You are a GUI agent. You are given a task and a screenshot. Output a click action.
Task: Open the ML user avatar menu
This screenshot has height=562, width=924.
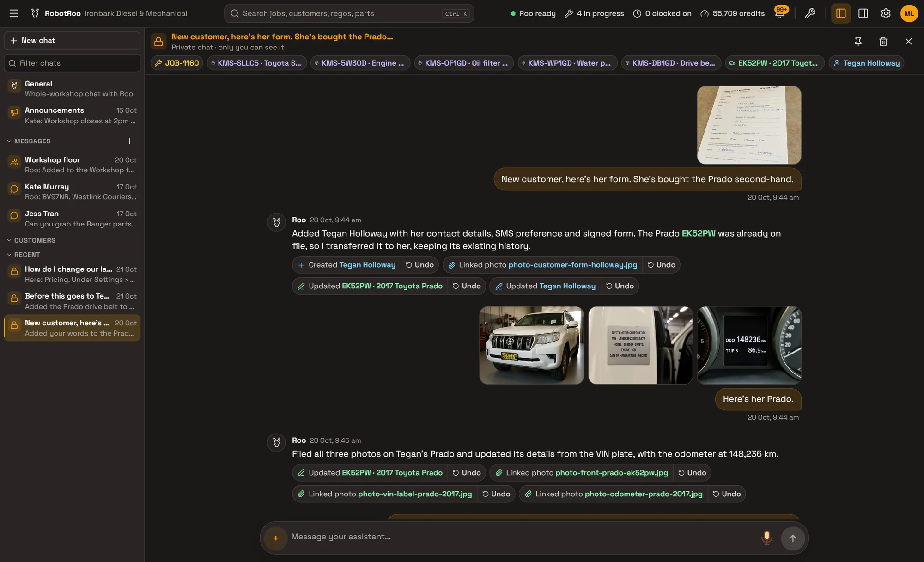(x=909, y=13)
